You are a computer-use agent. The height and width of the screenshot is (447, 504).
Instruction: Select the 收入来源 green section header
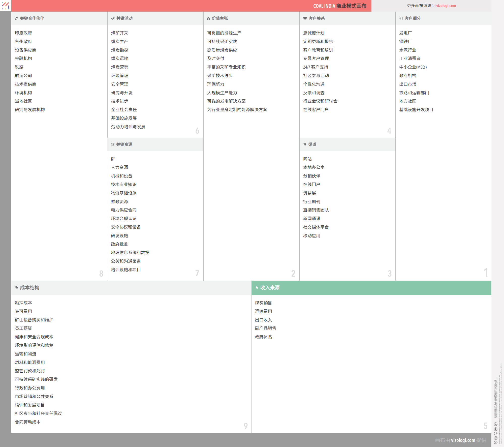click(371, 288)
